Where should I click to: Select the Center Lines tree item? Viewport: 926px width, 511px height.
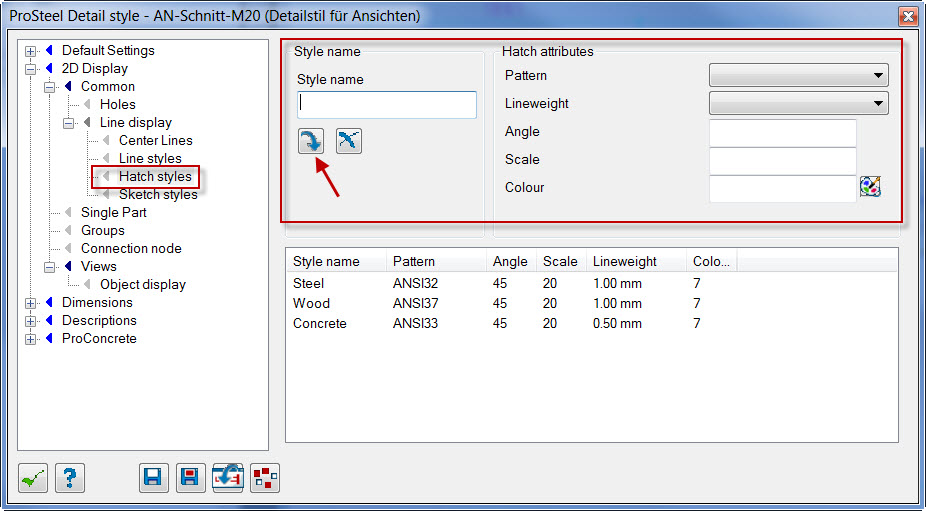click(x=156, y=141)
